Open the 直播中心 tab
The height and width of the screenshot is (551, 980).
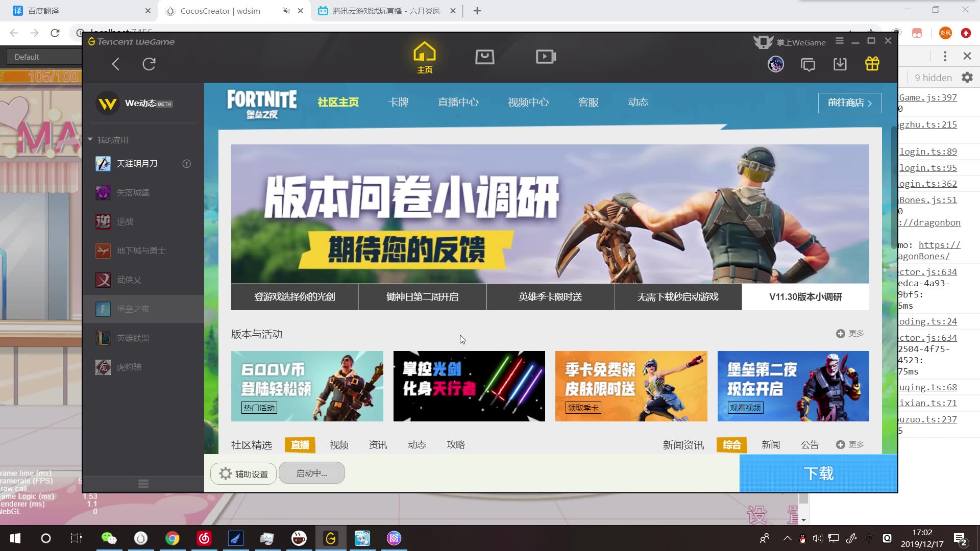[458, 103]
